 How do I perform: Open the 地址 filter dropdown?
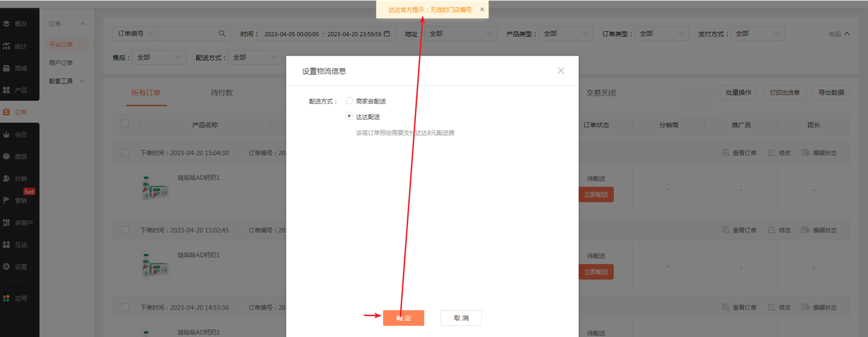coord(461,33)
